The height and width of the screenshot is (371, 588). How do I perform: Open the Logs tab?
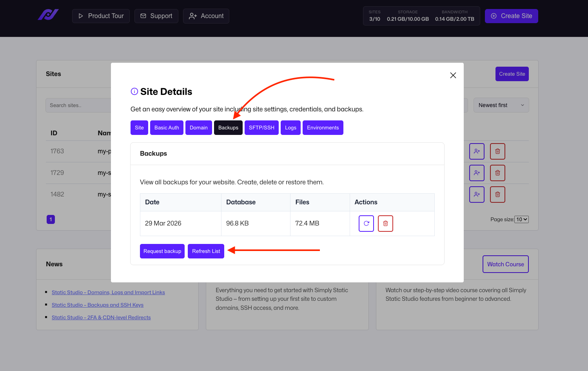tap(290, 128)
